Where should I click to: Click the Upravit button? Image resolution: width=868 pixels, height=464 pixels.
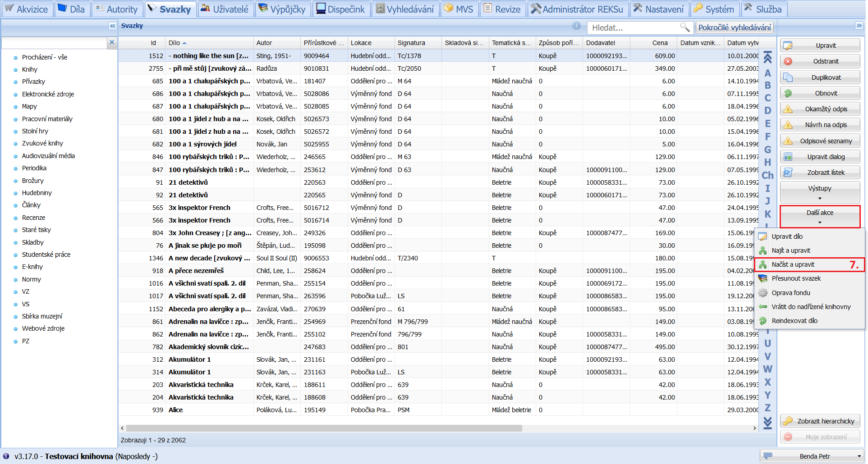tap(820, 45)
